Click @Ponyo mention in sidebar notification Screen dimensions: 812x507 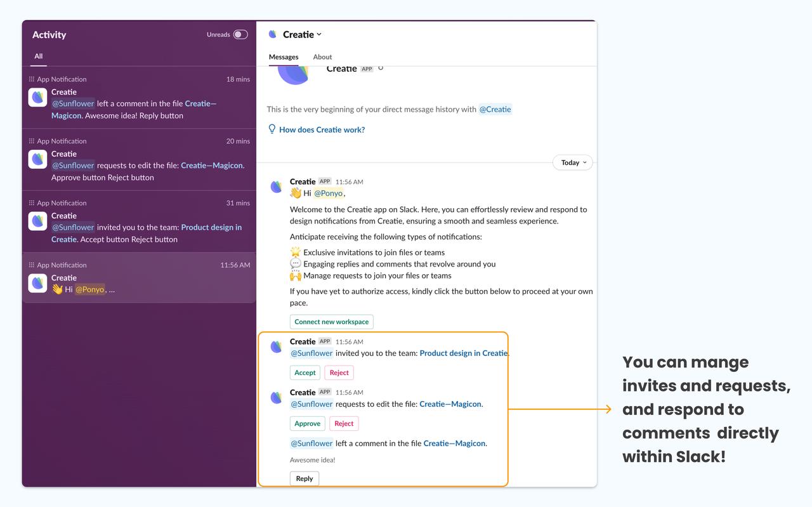pyautogui.click(x=90, y=289)
